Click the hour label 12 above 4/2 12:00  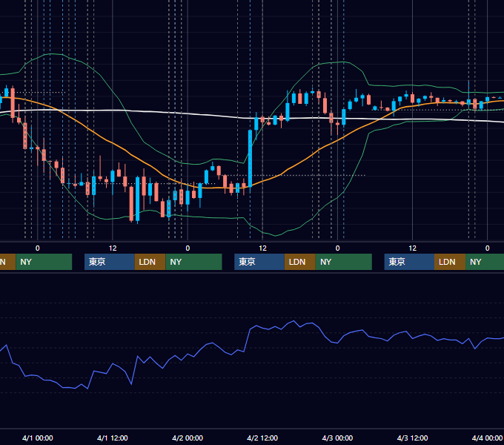[262, 248]
